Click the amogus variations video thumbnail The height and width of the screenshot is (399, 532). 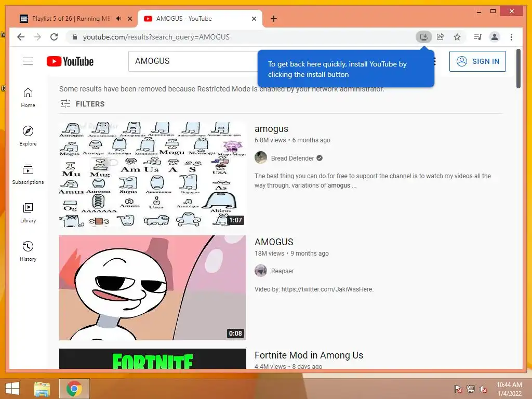point(152,175)
